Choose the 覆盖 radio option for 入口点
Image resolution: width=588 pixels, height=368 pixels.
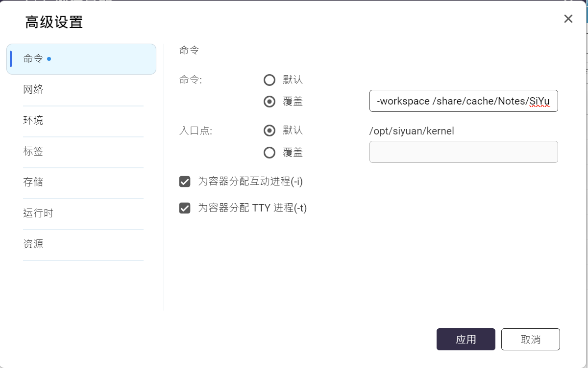pos(269,153)
